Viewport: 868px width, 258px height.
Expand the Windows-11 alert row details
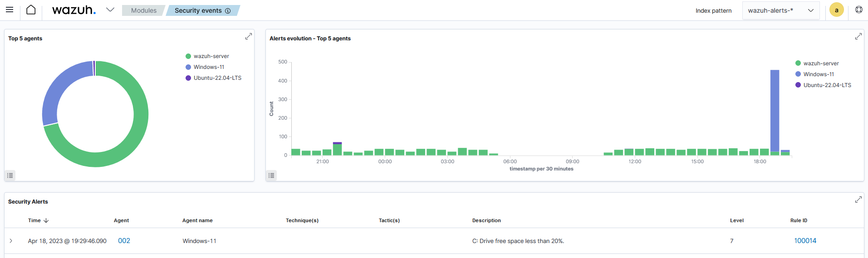tap(11, 241)
